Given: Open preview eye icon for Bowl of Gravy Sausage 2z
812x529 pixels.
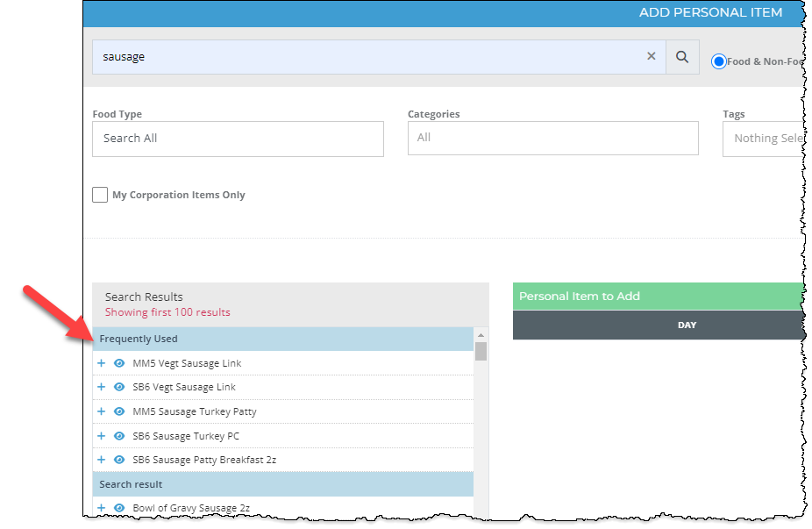Looking at the screenshot, I should (x=120, y=508).
